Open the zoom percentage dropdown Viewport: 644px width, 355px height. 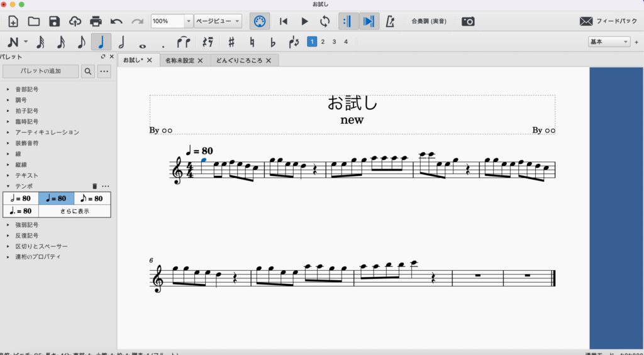point(189,21)
